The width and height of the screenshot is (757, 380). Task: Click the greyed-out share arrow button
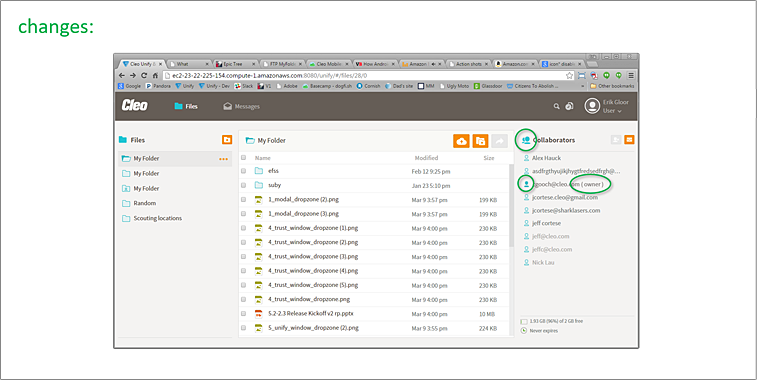coord(500,141)
